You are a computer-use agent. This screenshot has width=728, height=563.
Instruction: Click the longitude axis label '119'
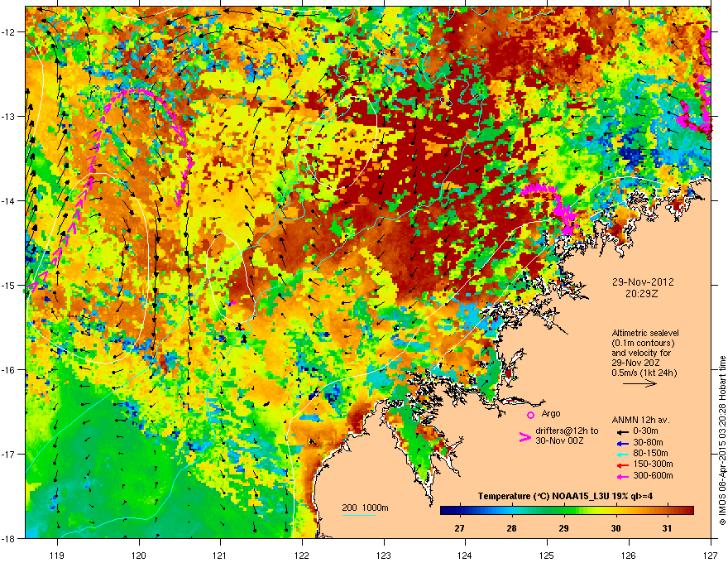pyautogui.click(x=57, y=555)
